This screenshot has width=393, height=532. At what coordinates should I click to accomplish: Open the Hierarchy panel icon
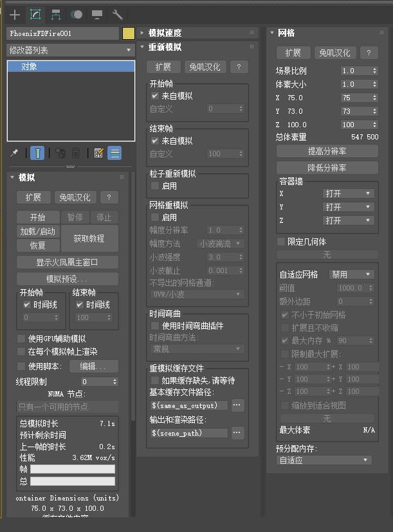coord(56,15)
